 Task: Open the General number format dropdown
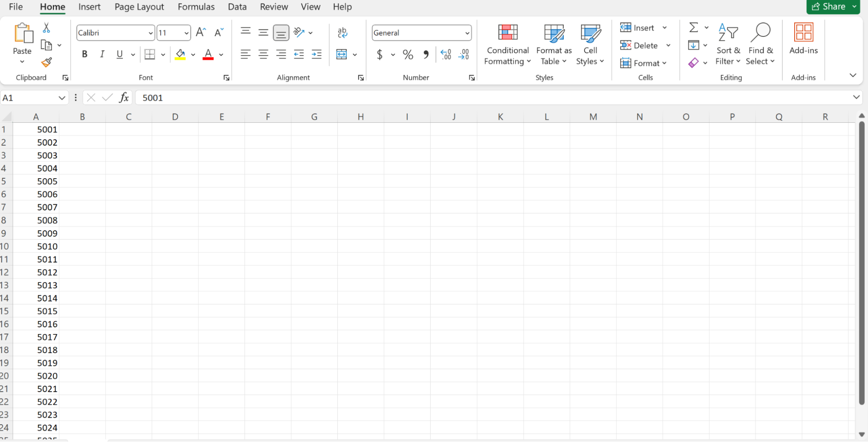click(x=467, y=33)
